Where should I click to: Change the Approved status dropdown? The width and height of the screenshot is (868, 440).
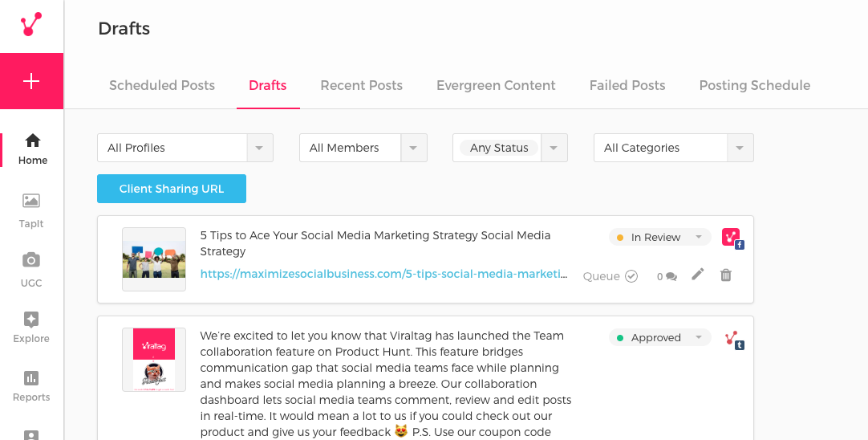(x=659, y=337)
